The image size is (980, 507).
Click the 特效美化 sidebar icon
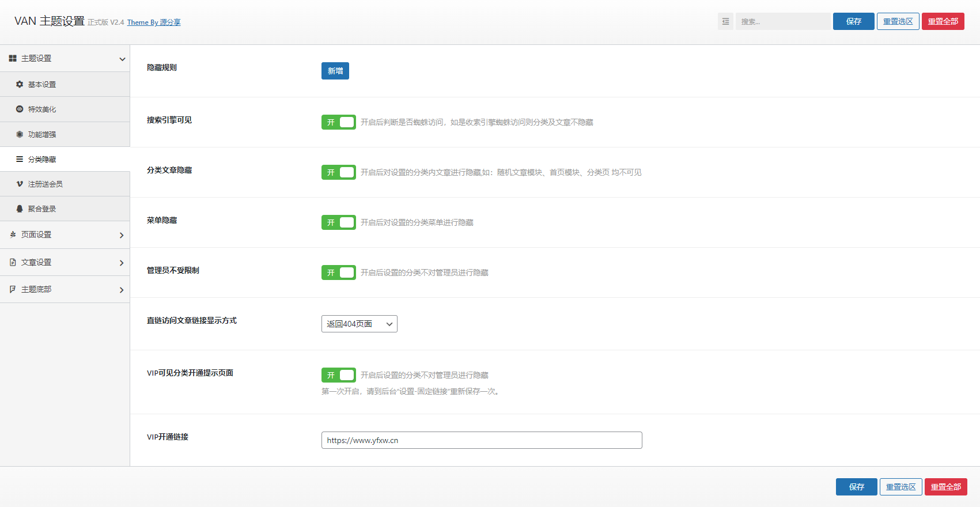pyautogui.click(x=20, y=109)
